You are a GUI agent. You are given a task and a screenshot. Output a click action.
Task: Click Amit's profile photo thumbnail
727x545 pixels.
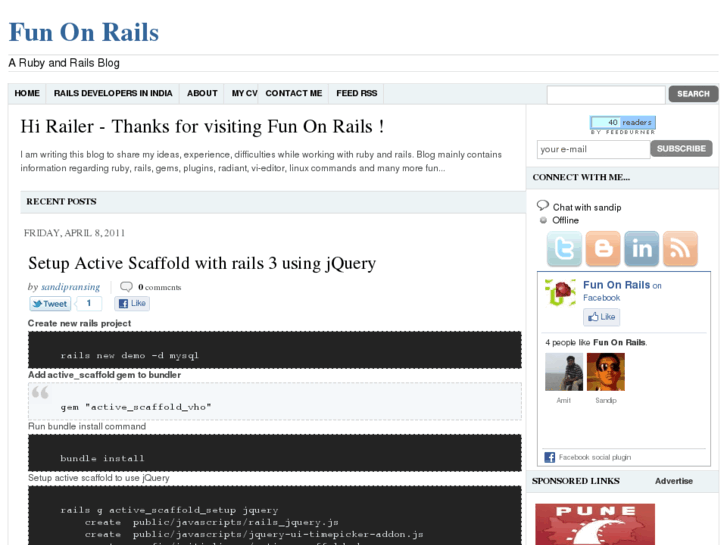564,372
